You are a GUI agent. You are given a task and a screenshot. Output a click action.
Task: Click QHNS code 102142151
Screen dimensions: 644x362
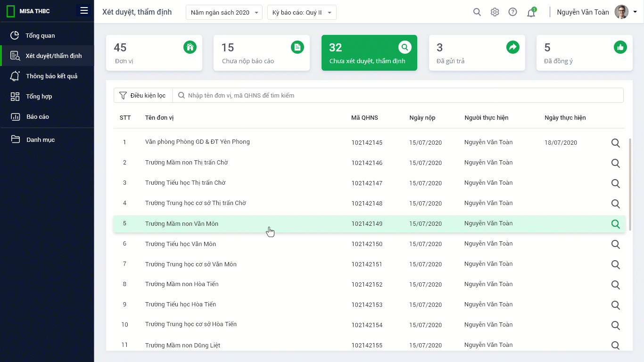(367, 264)
